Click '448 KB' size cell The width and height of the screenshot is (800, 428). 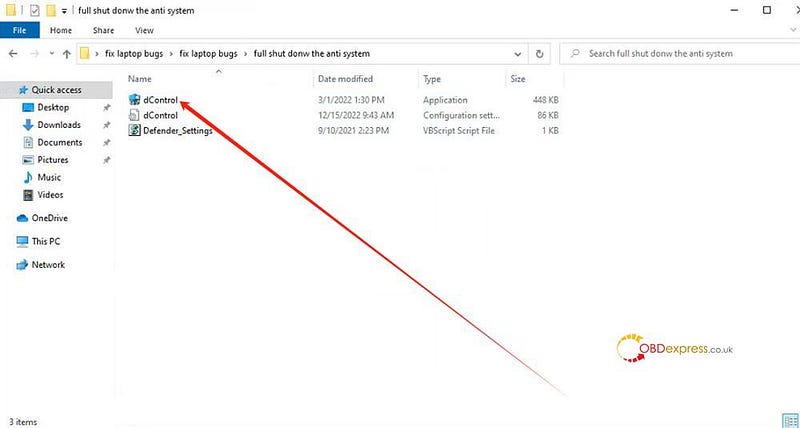[x=545, y=100]
